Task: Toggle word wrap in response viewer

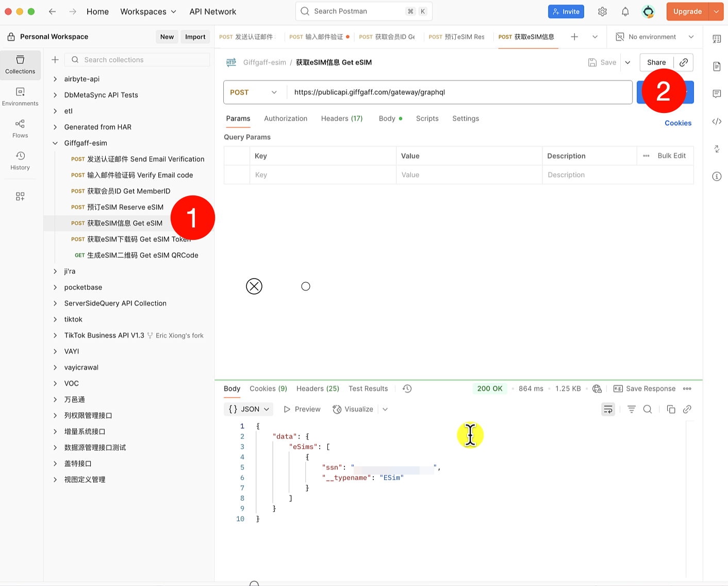Action: (608, 409)
